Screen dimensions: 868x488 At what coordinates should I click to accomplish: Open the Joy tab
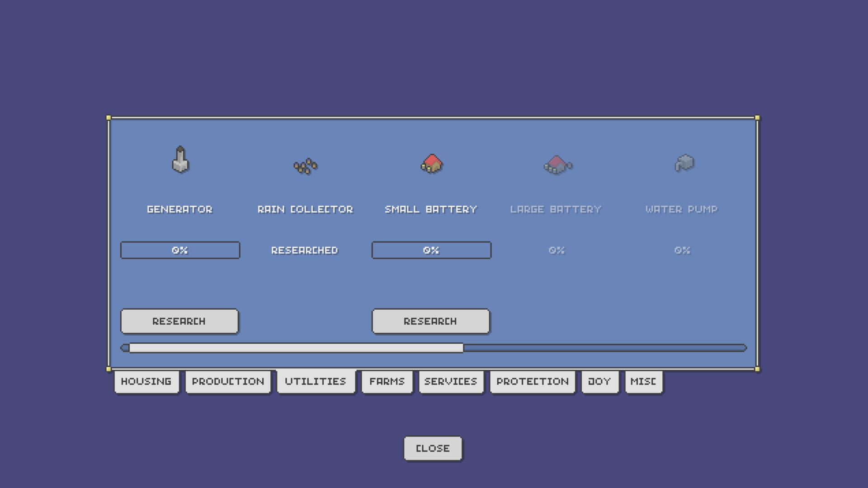599,382
